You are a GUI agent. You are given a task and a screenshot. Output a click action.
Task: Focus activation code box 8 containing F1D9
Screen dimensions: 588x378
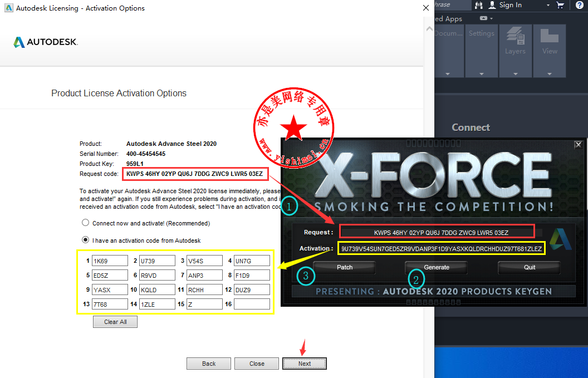click(252, 275)
